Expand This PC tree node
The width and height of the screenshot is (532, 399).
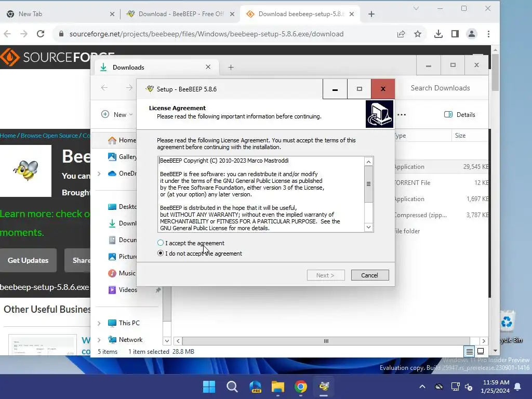coord(99,323)
